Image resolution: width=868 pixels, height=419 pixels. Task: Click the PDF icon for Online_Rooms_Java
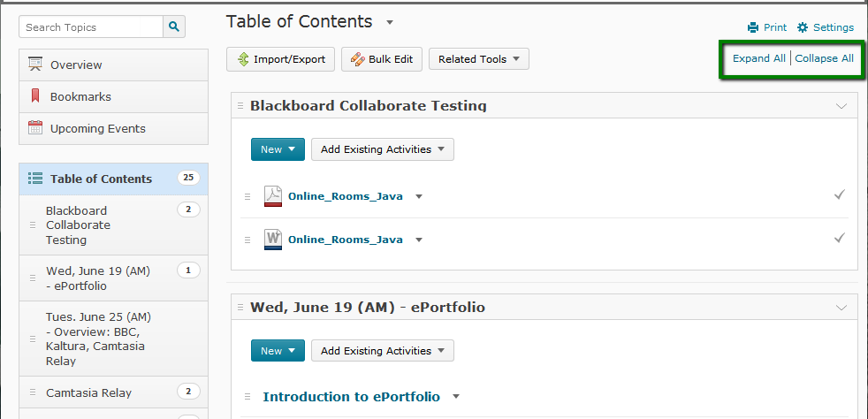(x=273, y=196)
